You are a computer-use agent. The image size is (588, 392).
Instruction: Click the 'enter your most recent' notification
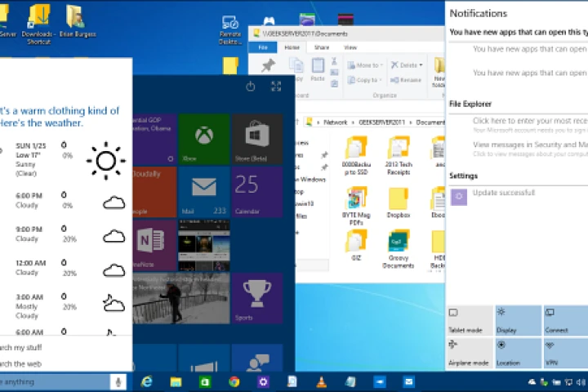click(x=530, y=124)
